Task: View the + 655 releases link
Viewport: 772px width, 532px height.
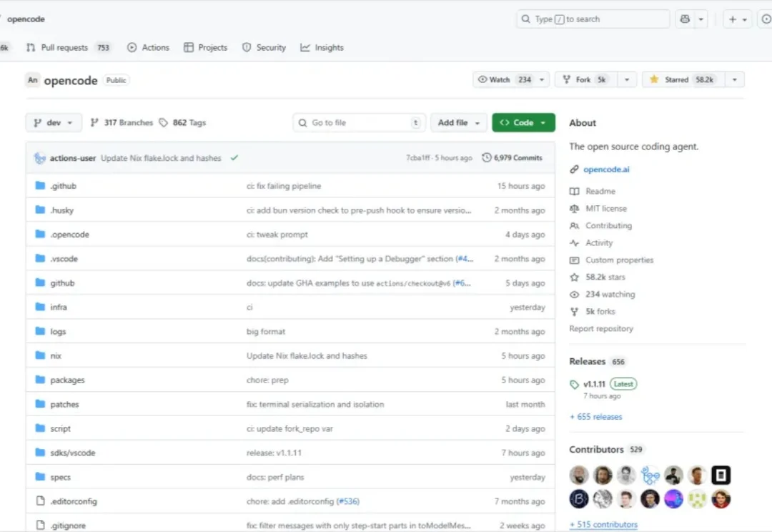Action: point(595,417)
